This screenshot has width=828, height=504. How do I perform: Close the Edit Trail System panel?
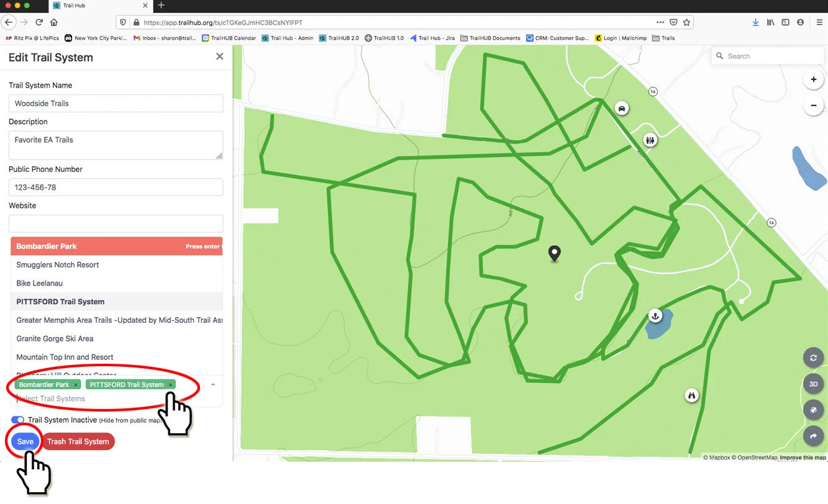[x=219, y=56]
